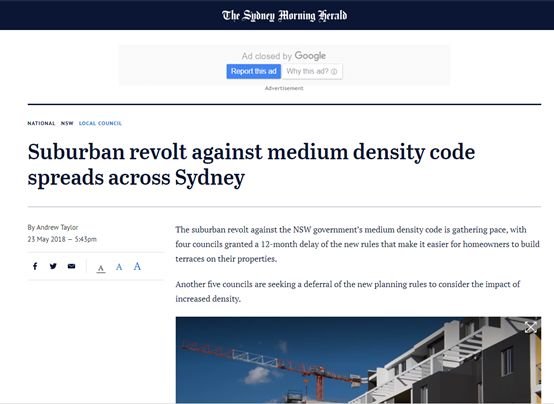554x404 pixels.
Task: Open The Sydney Morning Herald homepage logo
Action: coord(284,16)
